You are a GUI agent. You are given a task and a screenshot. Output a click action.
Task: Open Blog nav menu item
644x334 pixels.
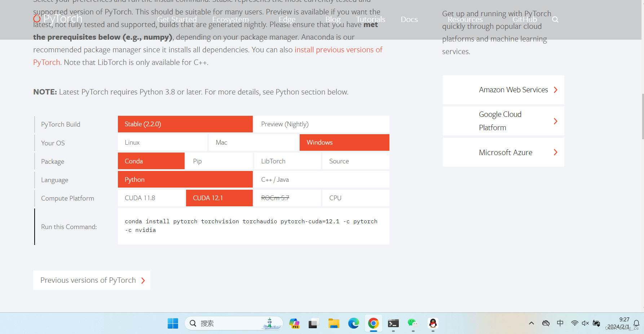click(333, 19)
